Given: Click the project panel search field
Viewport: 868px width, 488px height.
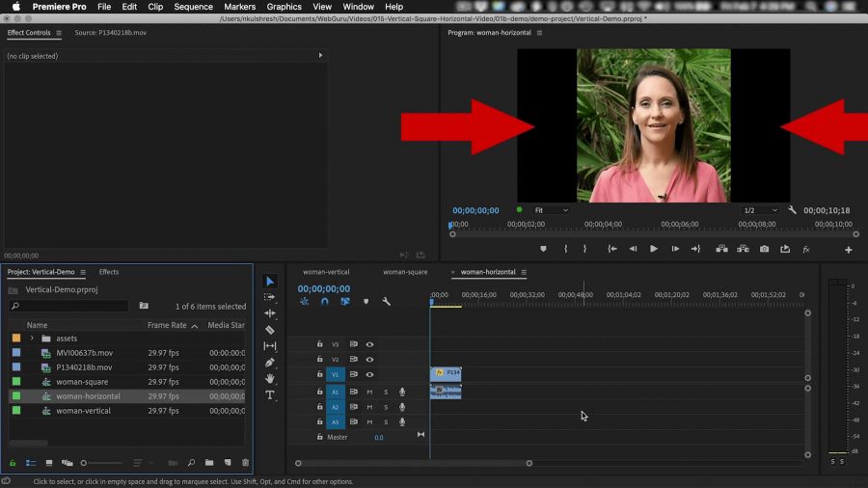Looking at the screenshot, I should point(72,306).
